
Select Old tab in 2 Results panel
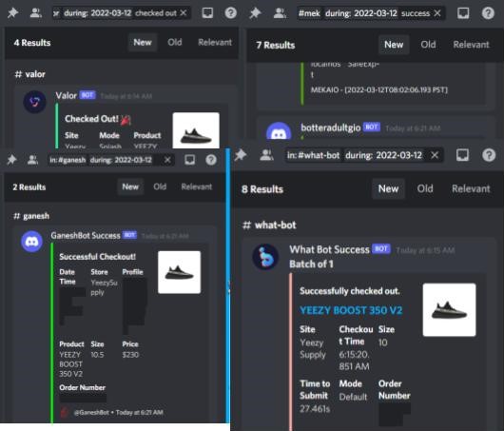(160, 186)
